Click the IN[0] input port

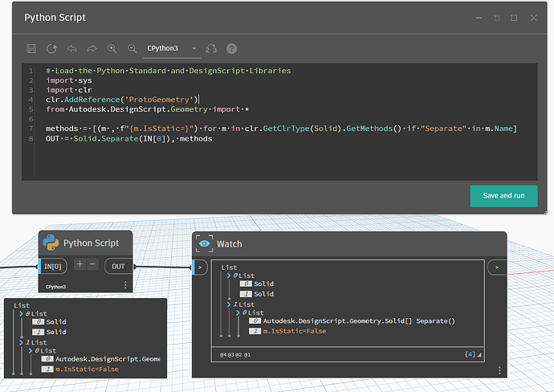click(x=54, y=266)
